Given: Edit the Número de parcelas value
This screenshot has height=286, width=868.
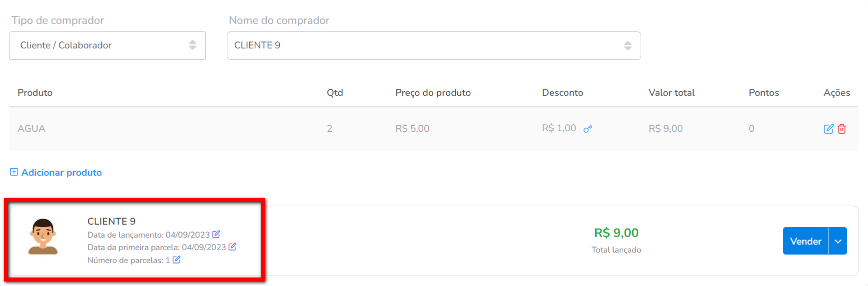Looking at the screenshot, I should point(176,260).
